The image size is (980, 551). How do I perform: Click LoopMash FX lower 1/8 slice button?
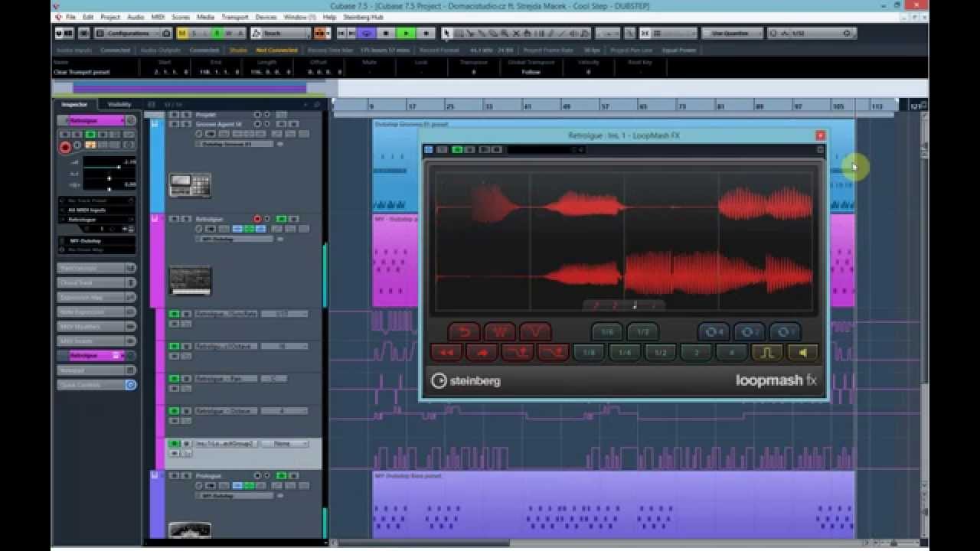click(x=589, y=353)
